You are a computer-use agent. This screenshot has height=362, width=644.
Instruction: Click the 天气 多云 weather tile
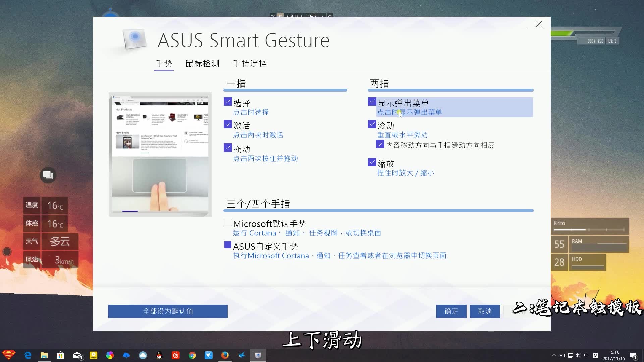click(x=51, y=241)
